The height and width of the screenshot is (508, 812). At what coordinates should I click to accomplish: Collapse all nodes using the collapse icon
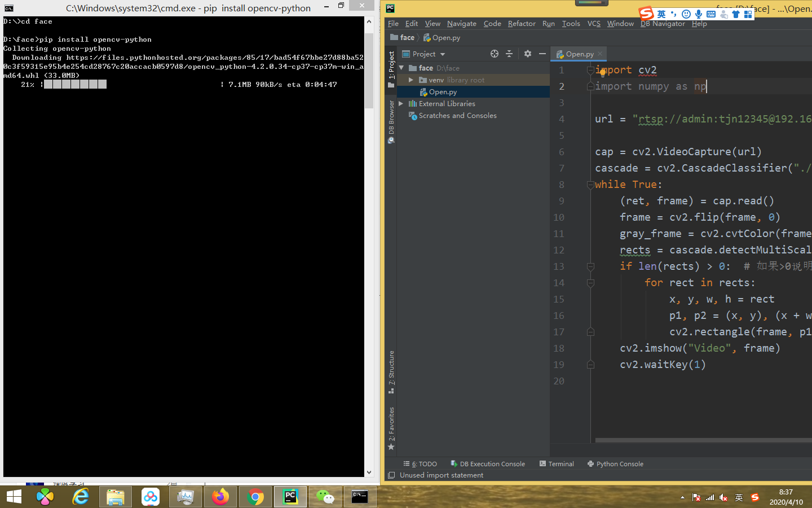[510, 54]
